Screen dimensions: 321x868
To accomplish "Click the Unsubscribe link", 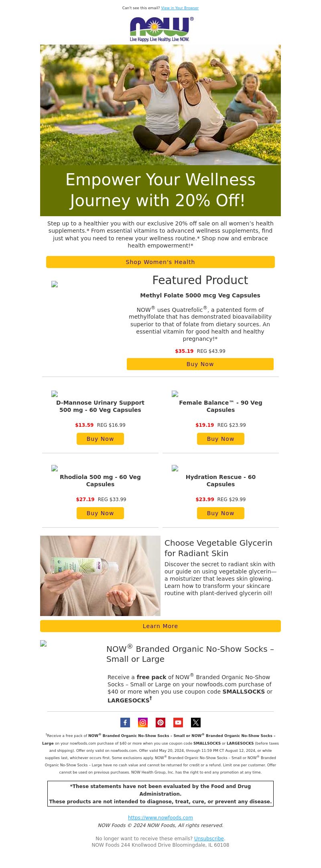I will 209,838.
